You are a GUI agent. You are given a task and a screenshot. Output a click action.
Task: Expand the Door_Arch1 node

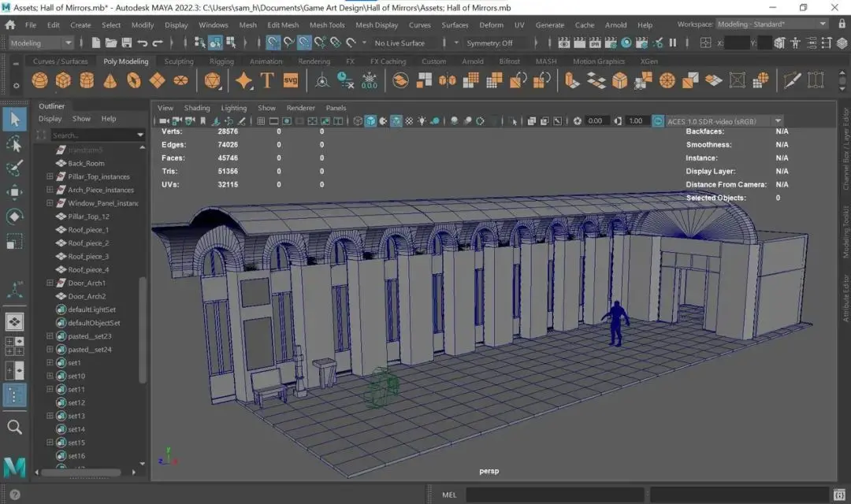point(50,283)
